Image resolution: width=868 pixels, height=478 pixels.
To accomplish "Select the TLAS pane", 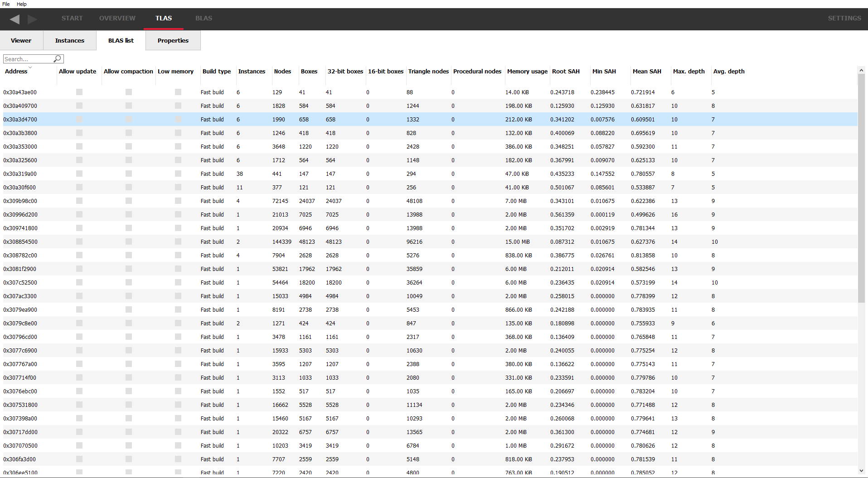I will pos(164,18).
